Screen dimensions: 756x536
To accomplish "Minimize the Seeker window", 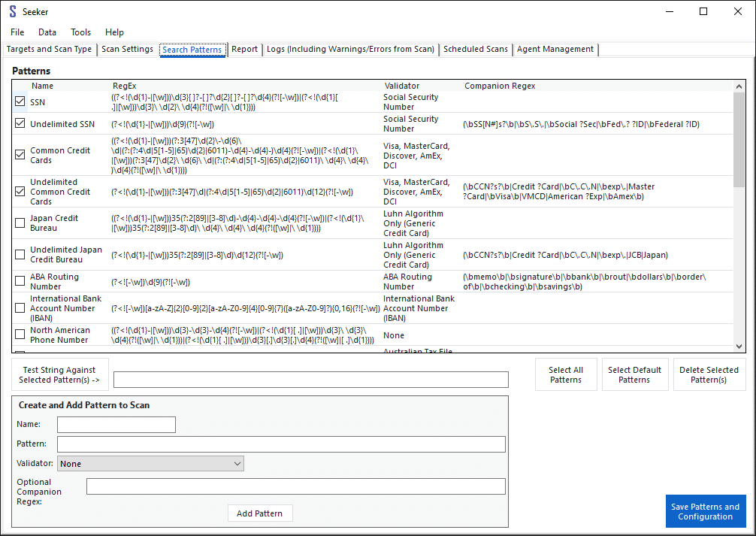I will (x=670, y=11).
